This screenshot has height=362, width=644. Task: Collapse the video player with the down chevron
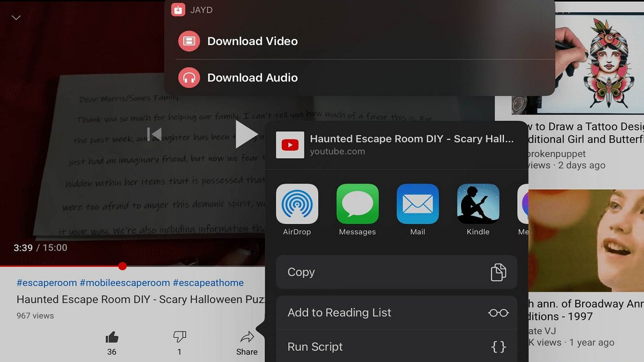(x=17, y=18)
